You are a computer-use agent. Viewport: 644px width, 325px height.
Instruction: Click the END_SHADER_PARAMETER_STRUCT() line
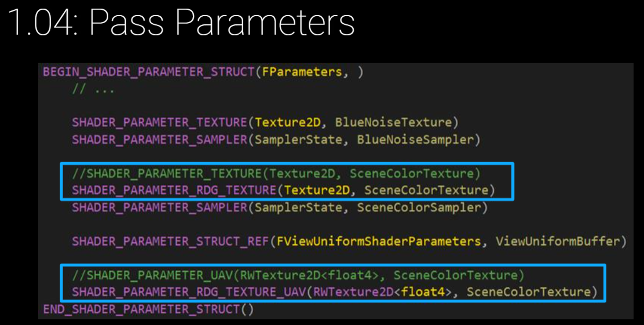pos(148,309)
